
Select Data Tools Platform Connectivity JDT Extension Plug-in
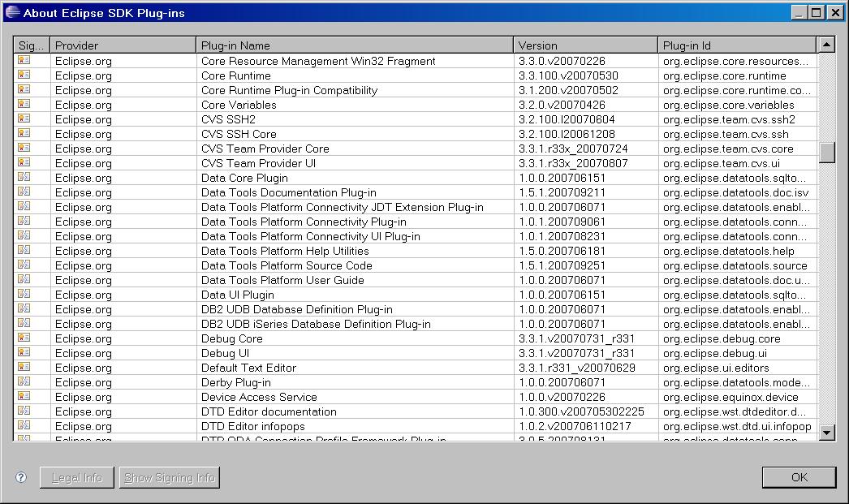click(x=343, y=207)
